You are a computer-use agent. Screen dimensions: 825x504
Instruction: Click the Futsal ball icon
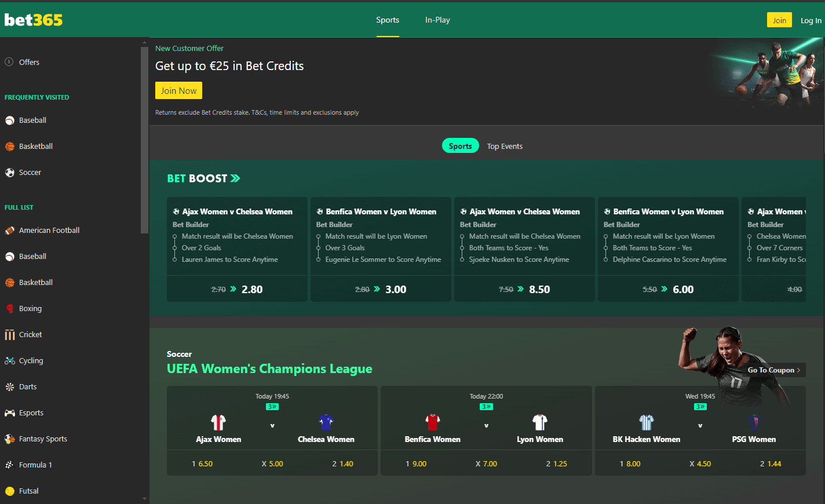pos(10,491)
